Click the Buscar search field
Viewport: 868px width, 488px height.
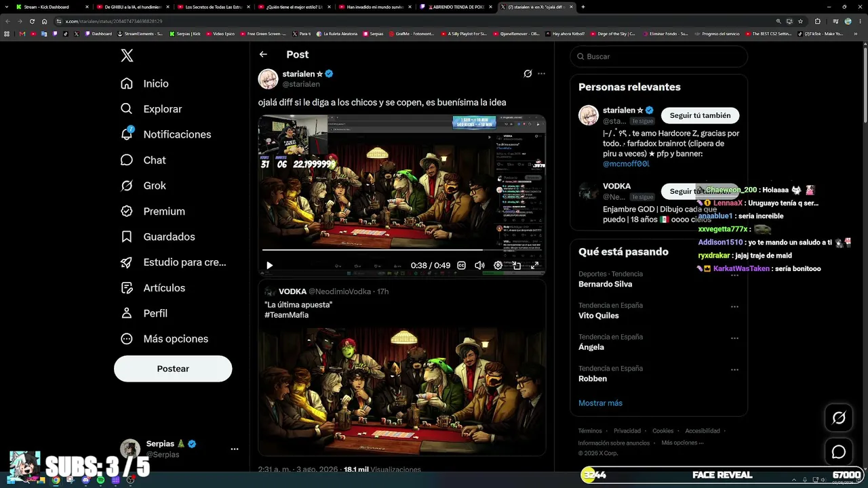(658, 56)
